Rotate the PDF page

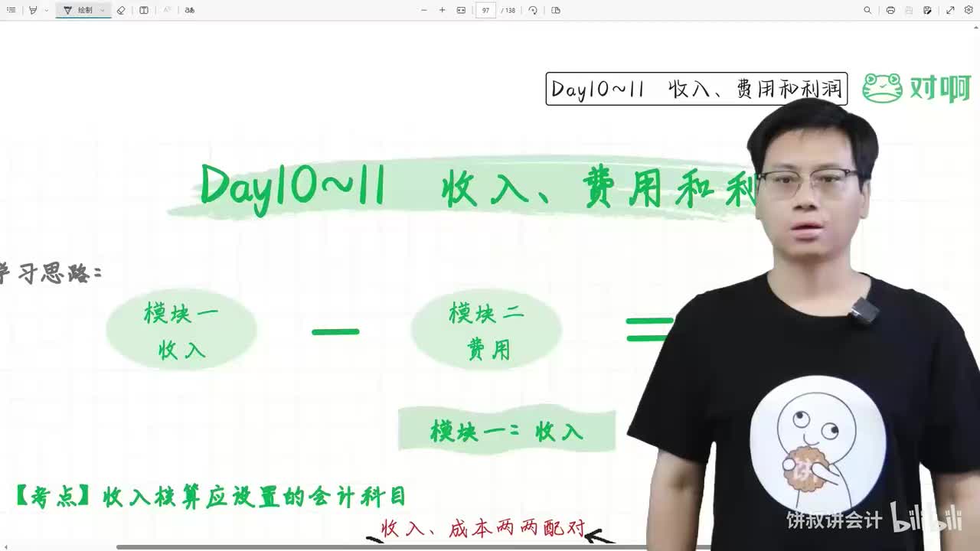[x=533, y=10]
